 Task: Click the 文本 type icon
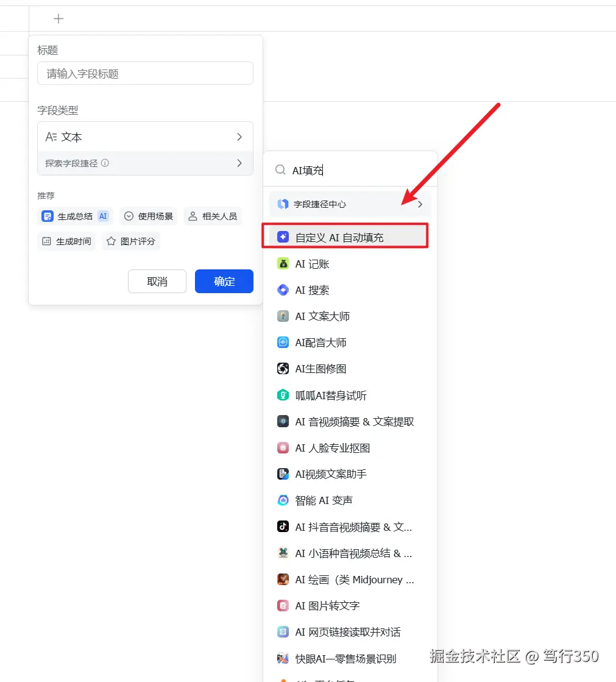click(x=51, y=137)
